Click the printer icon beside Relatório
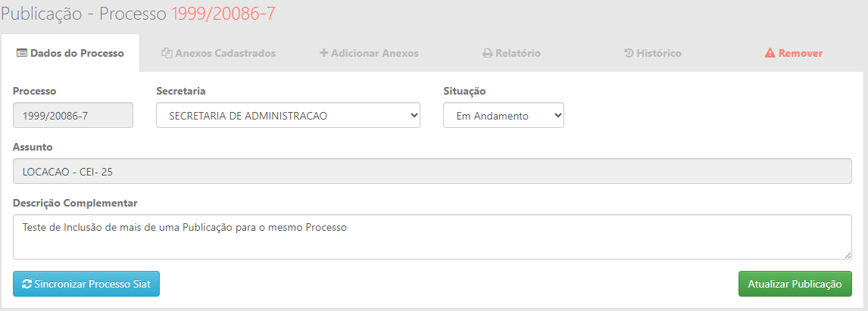This screenshot has width=868, height=311. pos(488,54)
